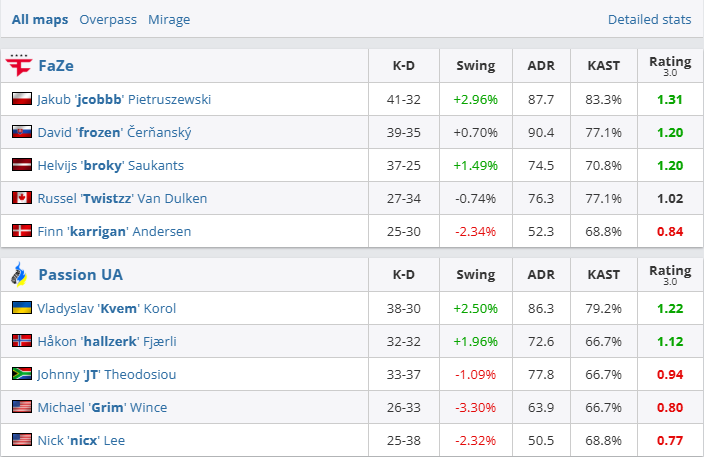Click the Slovak flag beside frozen

coord(21,132)
